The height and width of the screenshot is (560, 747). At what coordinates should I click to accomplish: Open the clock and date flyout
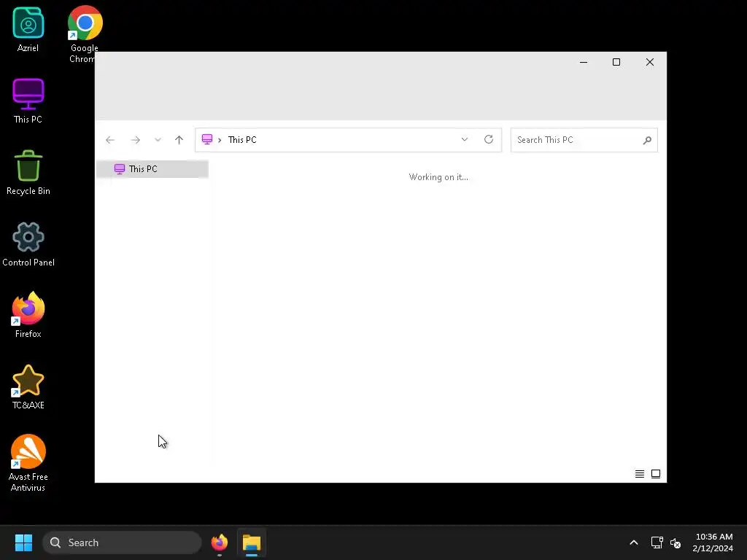[713, 542]
